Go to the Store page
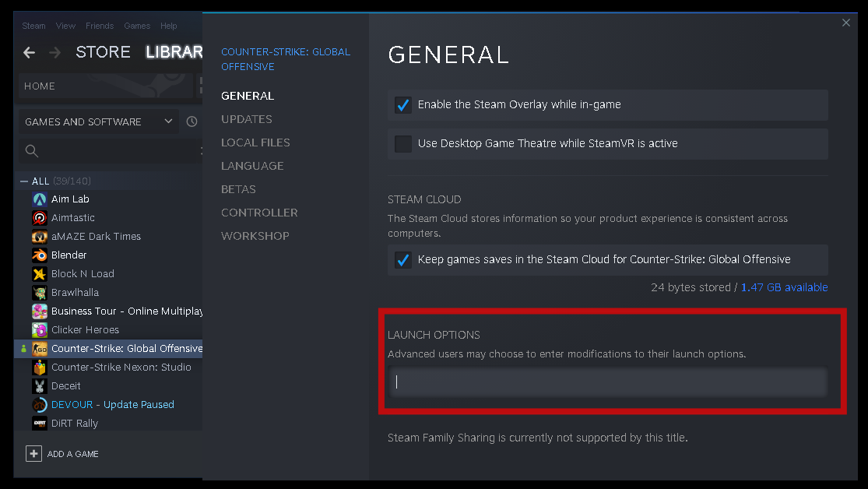 click(x=103, y=52)
